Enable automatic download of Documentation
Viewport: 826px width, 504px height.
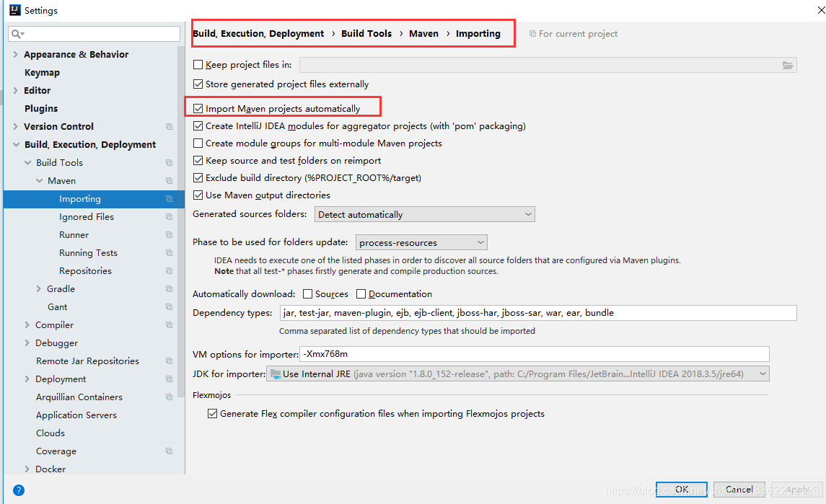[x=361, y=294]
